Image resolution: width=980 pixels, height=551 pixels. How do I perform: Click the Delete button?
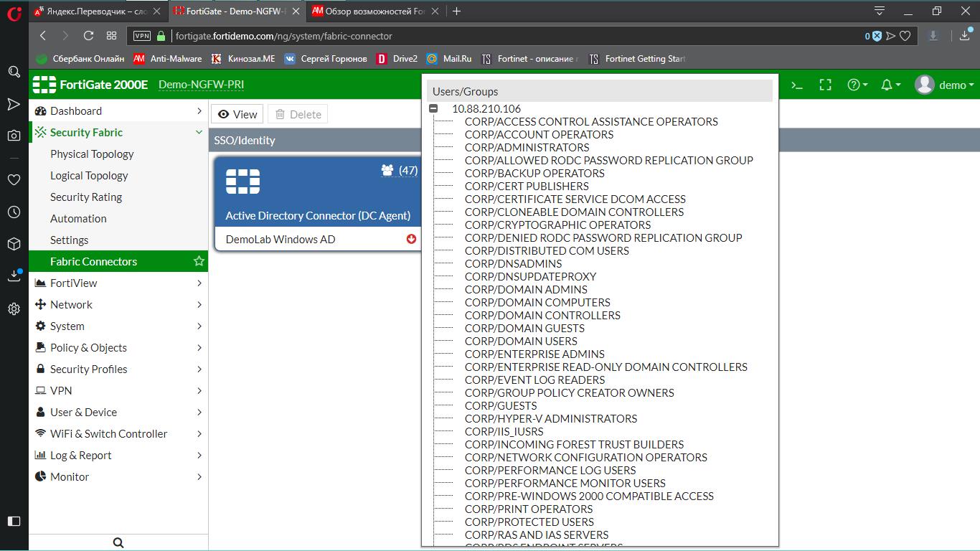tap(298, 114)
